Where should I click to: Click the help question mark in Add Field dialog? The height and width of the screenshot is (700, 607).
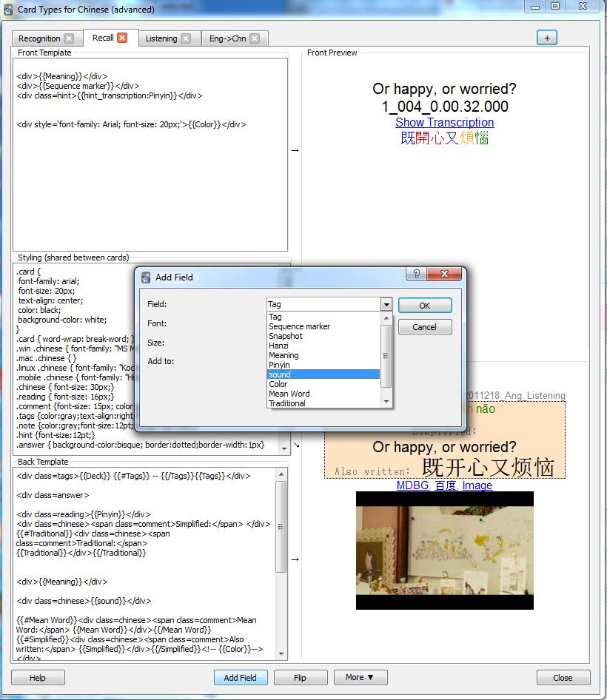(417, 275)
